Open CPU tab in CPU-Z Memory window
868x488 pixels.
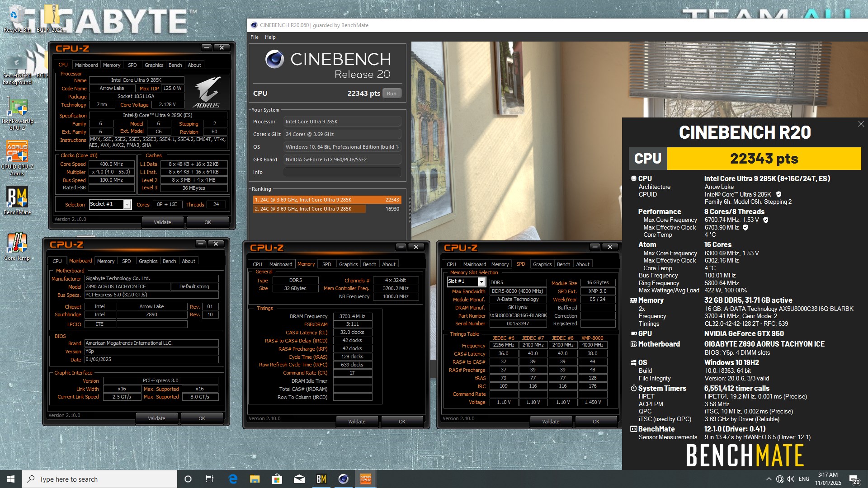coord(257,264)
